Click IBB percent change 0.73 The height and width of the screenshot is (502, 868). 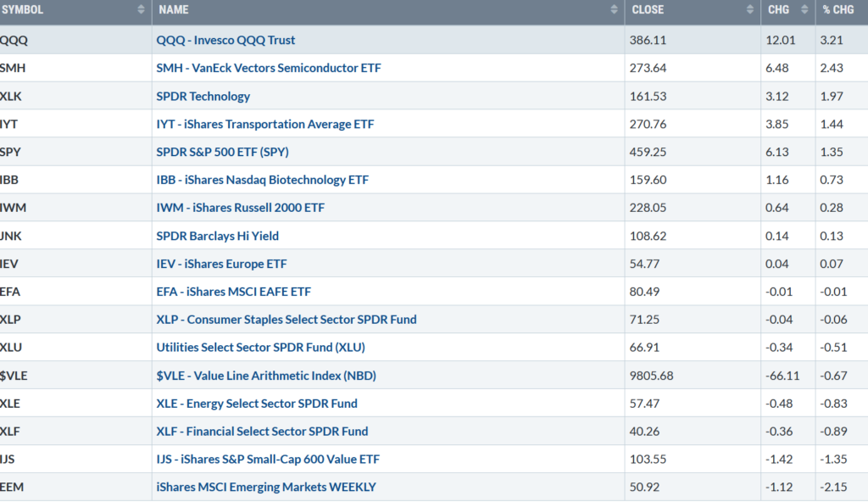coord(832,180)
